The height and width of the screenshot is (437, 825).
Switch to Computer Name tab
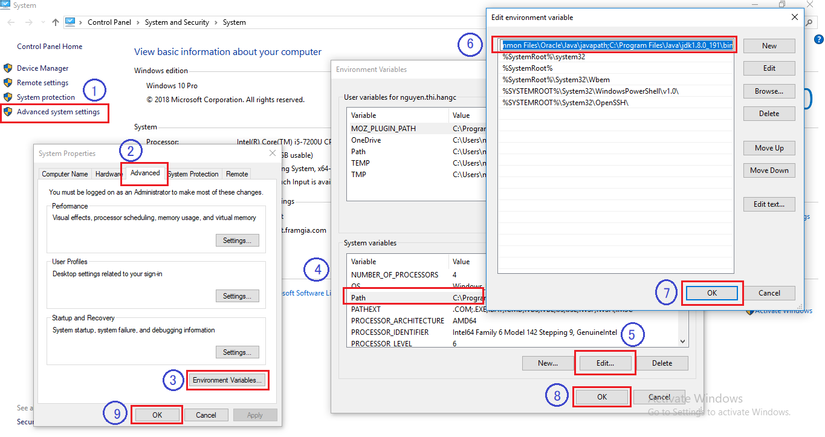65,174
